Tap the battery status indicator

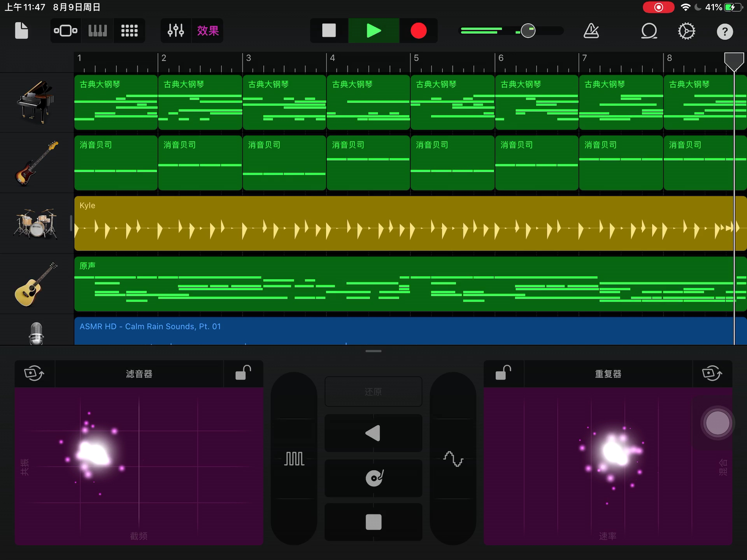click(733, 7)
